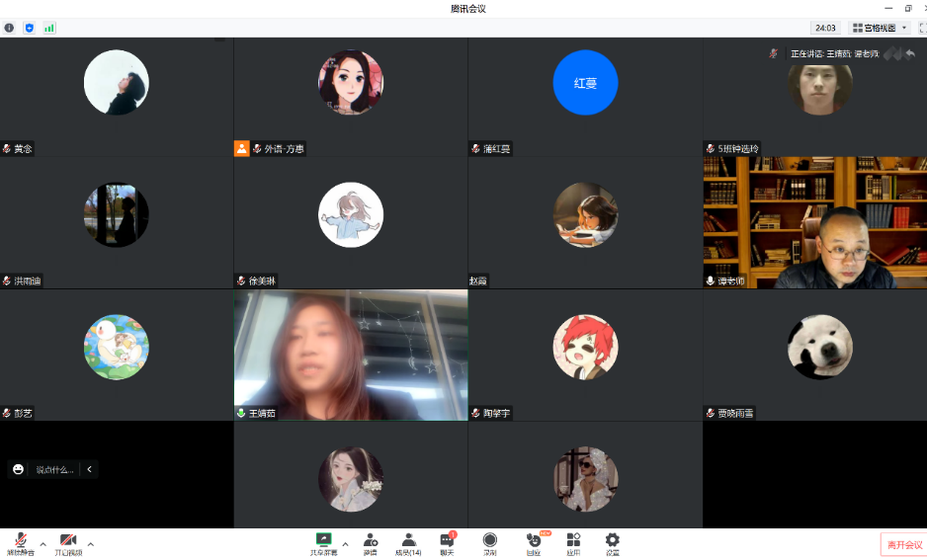Open the reactions icon in toolbar
Viewport: 927px width, 560px height.
534,542
